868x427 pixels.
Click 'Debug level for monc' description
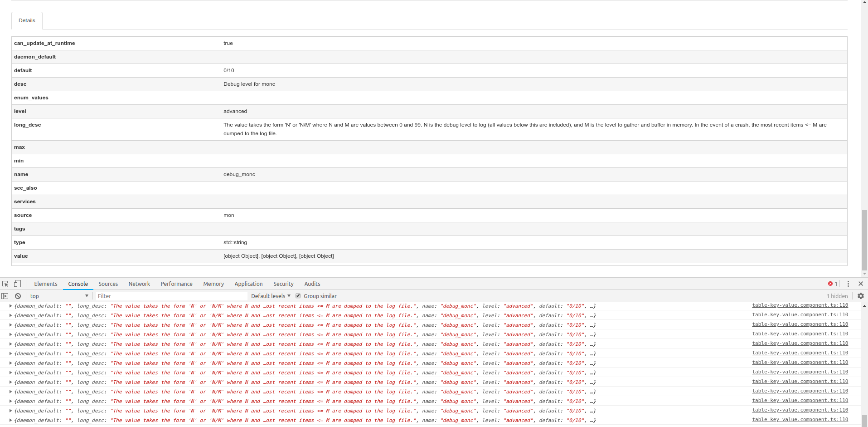(249, 84)
